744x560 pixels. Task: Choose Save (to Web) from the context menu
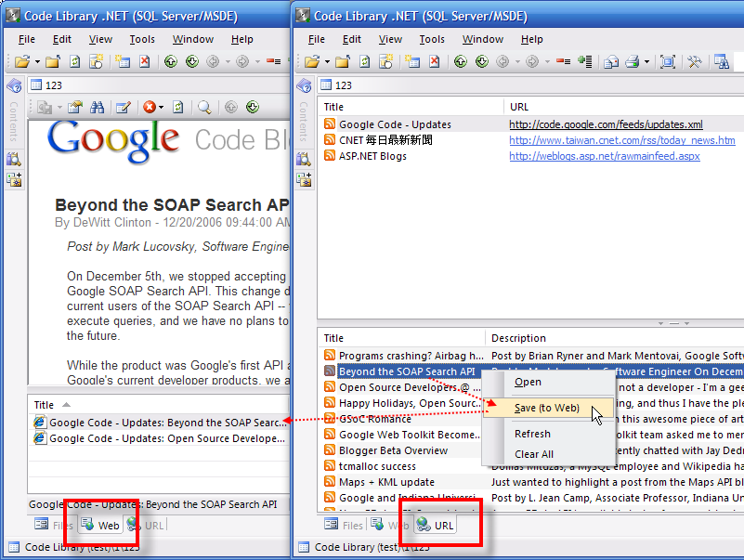(547, 408)
